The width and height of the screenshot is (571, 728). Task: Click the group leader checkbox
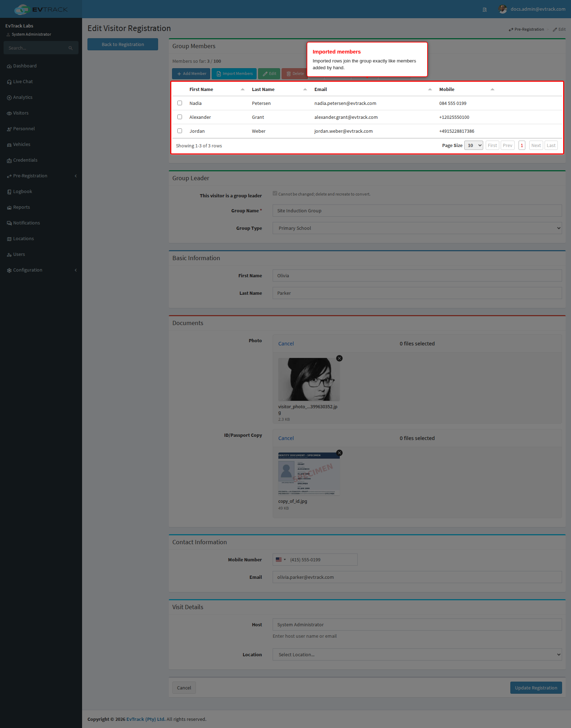pyautogui.click(x=275, y=193)
